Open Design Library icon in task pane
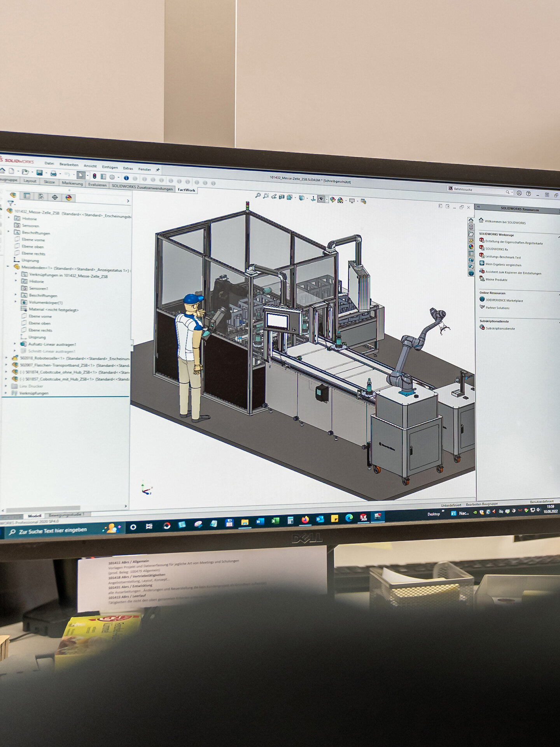Viewport: 560px width, 747px height. click(471, 227)
